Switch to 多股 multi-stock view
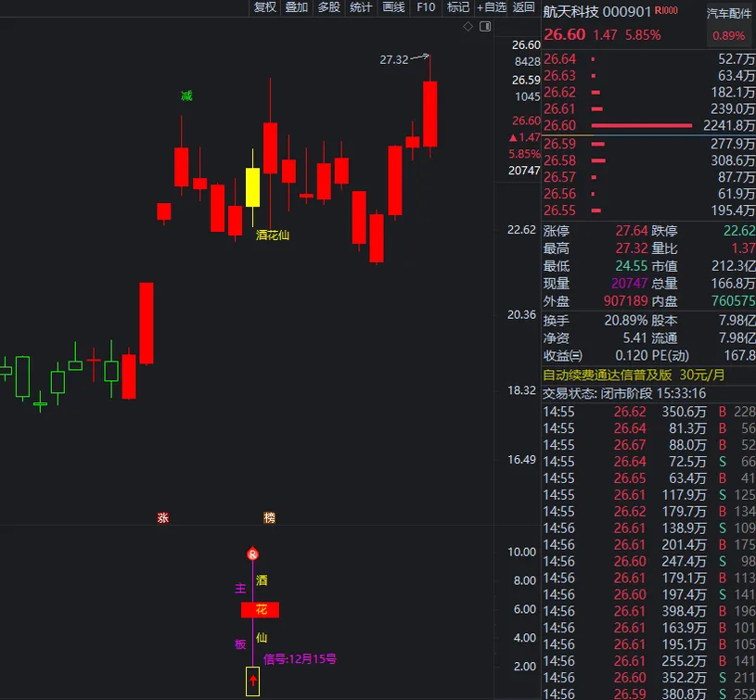The image size is (756, 700). (328, 7)
